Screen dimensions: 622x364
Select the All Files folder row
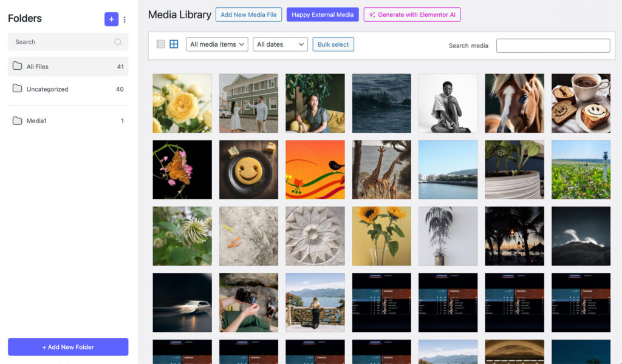[x=68, y=67]
